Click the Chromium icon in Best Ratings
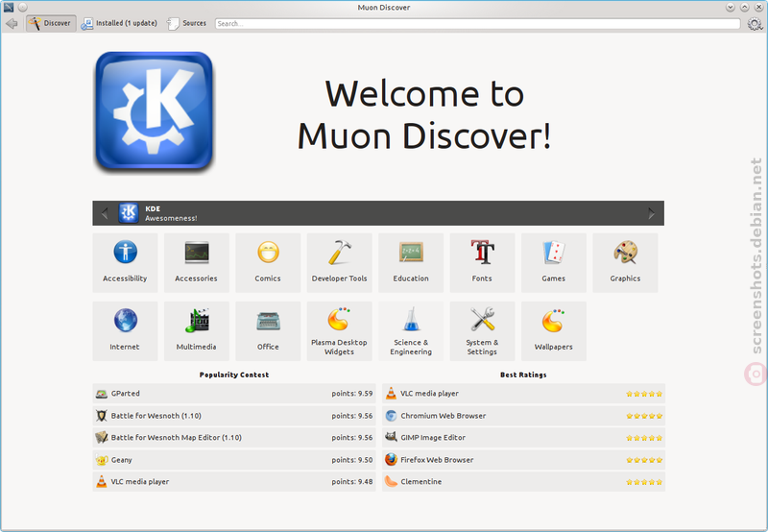The image size is (768, 532). [391, 416]
